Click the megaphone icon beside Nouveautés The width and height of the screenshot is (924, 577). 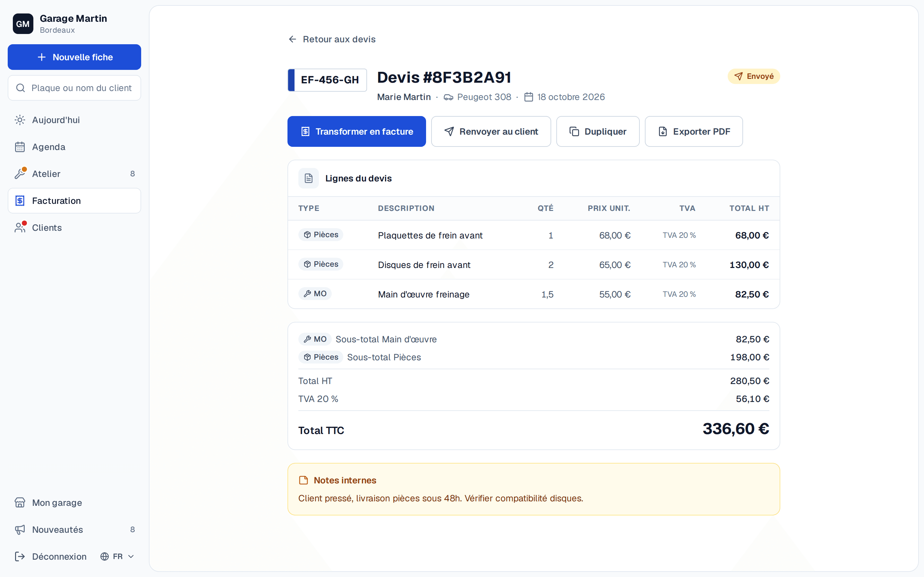pos(20,529)
